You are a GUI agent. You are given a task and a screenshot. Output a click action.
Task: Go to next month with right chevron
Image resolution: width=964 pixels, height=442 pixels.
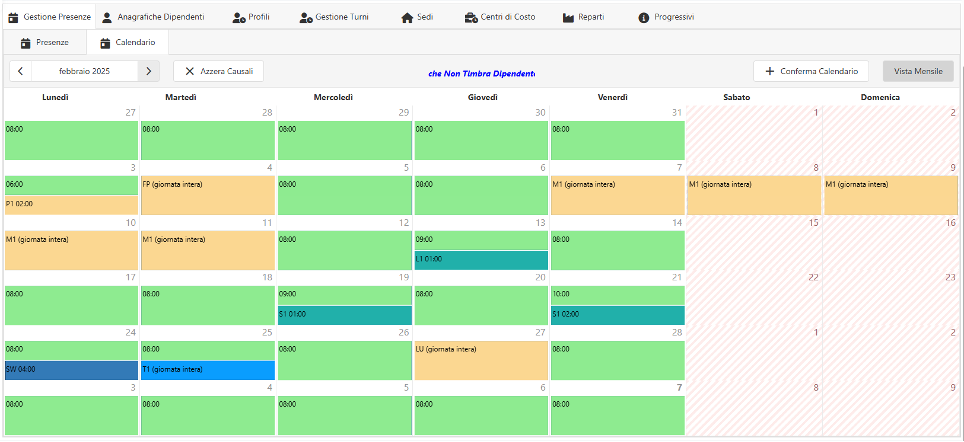(x=148, y=71)
